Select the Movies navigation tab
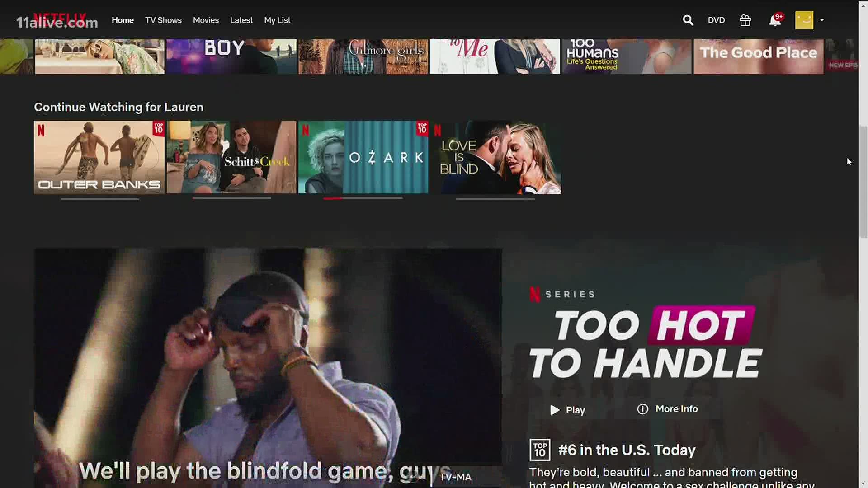This screenshot has width=868, height=488. 206,20
